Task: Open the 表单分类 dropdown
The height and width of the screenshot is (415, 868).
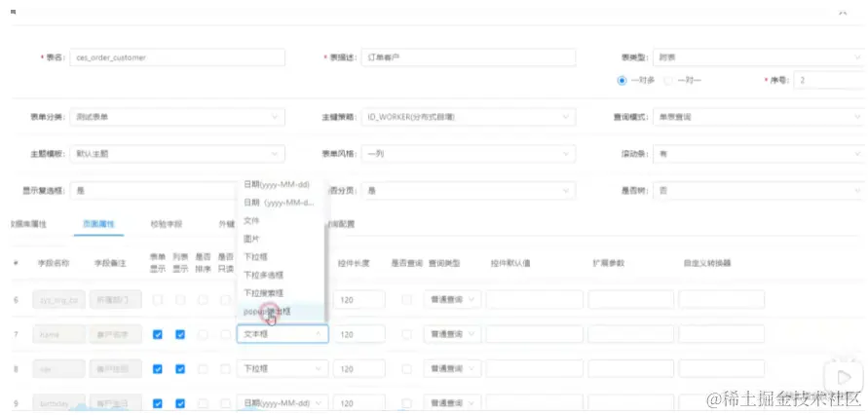Action: [x=177, y=117]
